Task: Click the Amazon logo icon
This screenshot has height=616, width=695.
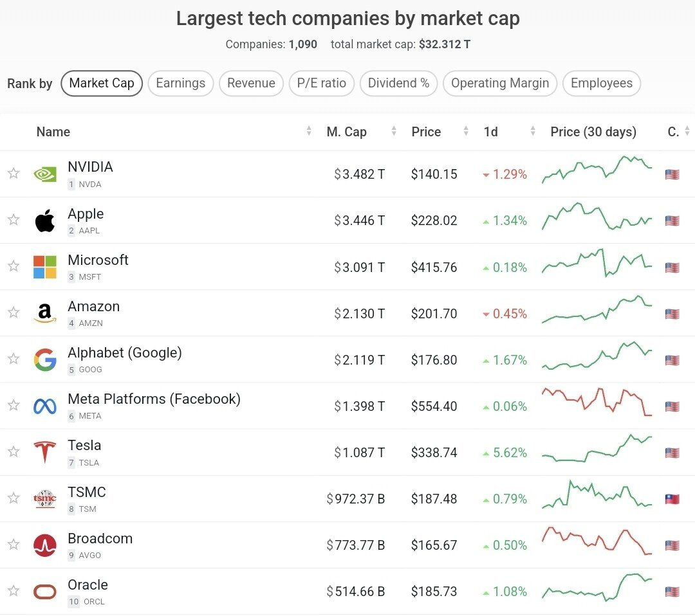Action: pyautogui.click(x=45, y=313)
